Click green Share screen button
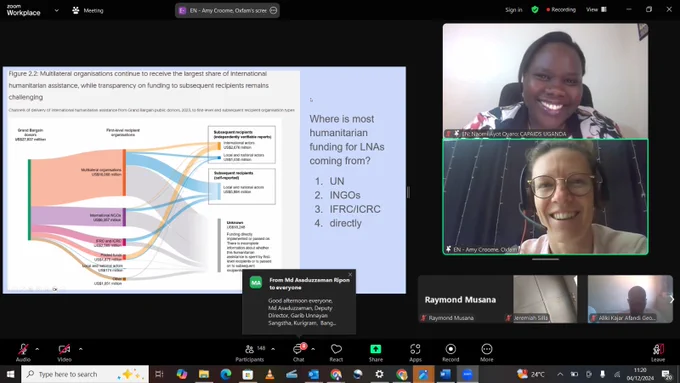This screenshot has width=680, height=383. (x=376, y=352)
